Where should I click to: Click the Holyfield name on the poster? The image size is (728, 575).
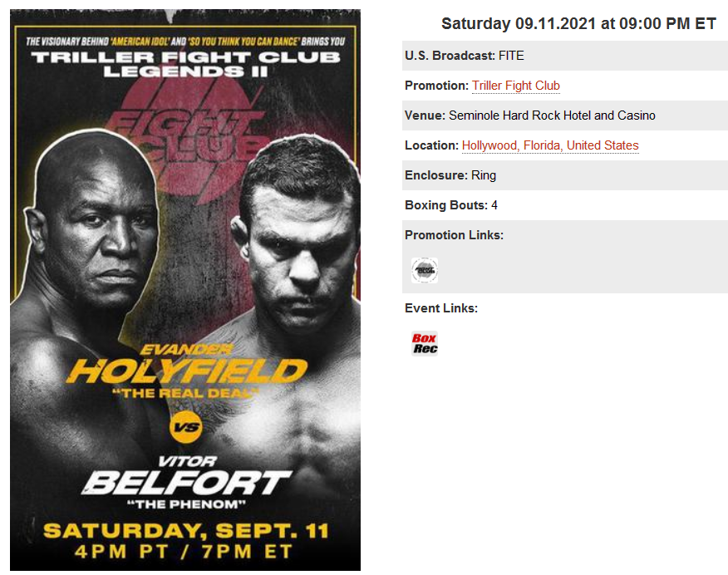tap(187, 371)
